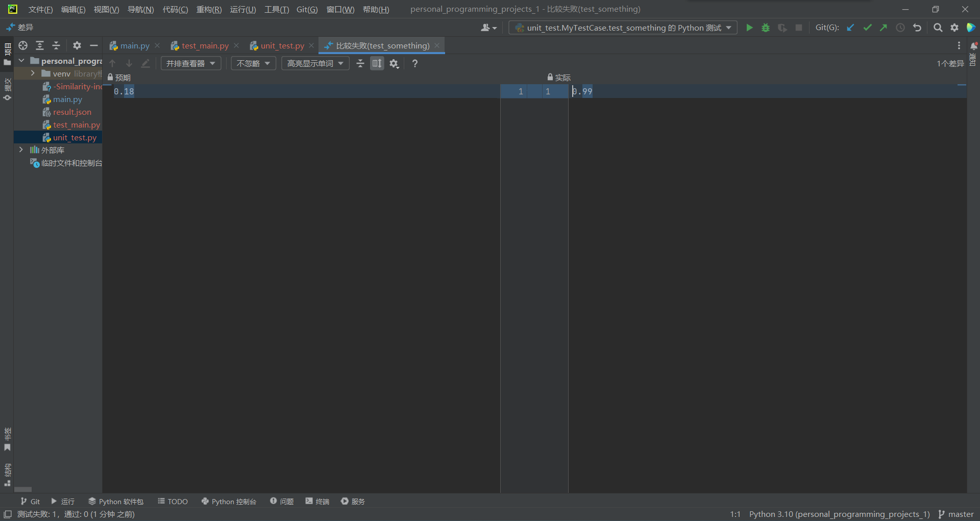Open editor tabs more-options menu
The width and height of the screenshot is (980, 521).
(x=959, y=45)
